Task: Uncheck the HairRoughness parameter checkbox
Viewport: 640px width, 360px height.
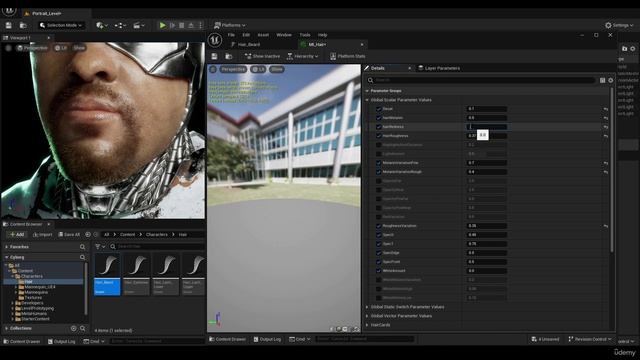Action: [378, 136]
